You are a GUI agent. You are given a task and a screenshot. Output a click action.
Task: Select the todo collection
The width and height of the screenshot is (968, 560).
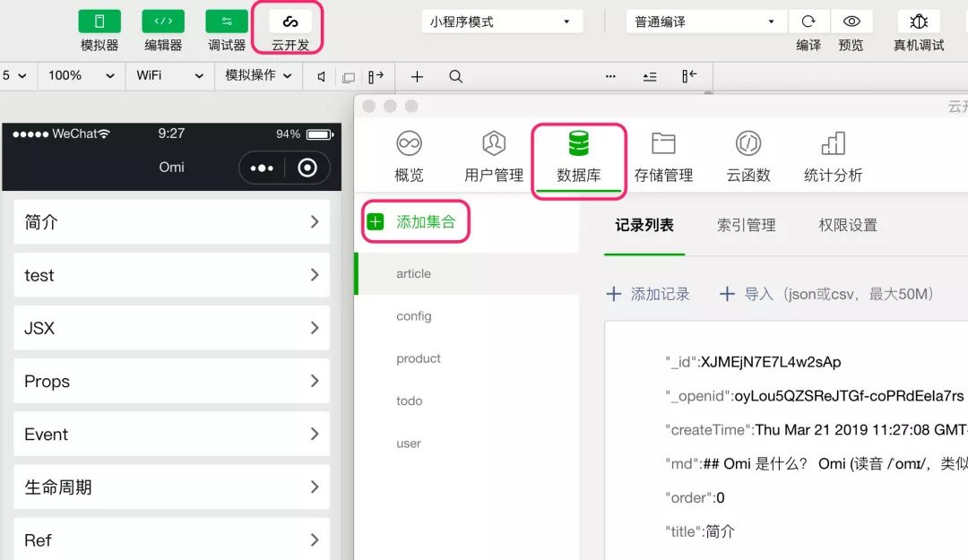tap(467, 401)
